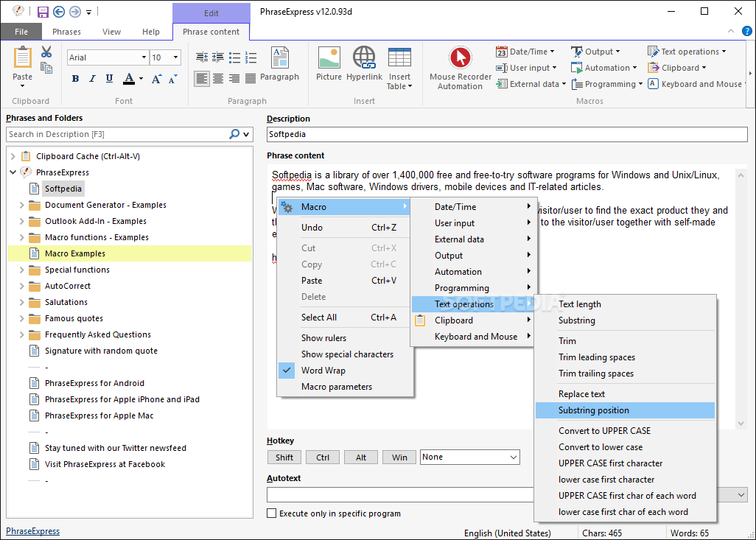Screen dimensions: 756x540
Task: Open the Paragraph settings button
Action: (280, 63)
